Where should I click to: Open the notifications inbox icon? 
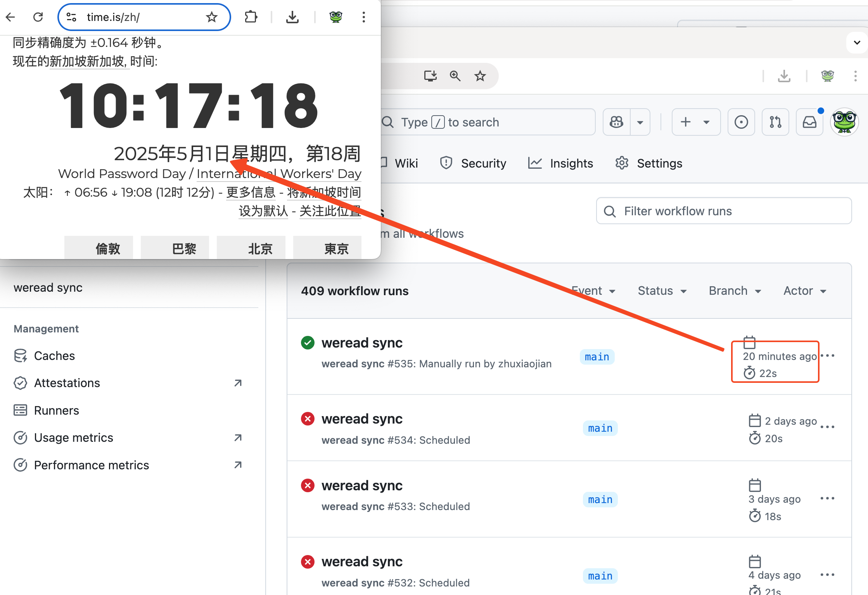tap(809, 122)
